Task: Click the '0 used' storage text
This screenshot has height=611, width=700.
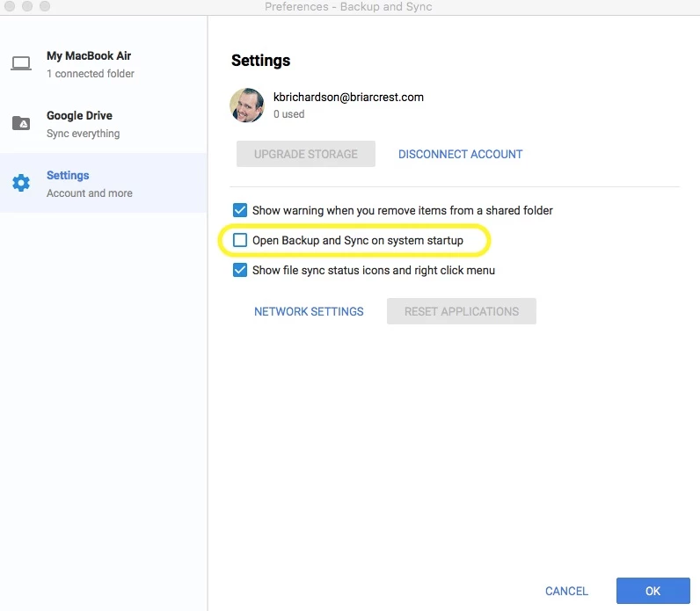Action: click(288, 114)
